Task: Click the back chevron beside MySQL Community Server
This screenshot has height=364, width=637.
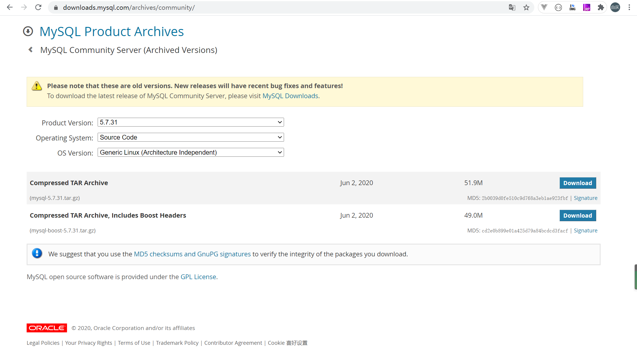Action: tap(30, 50)
